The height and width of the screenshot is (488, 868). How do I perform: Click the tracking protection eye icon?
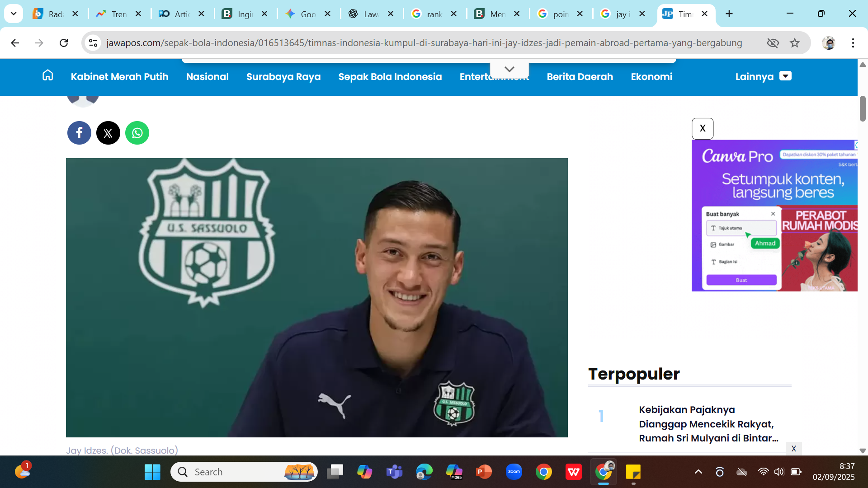click(x=773, y=43)
